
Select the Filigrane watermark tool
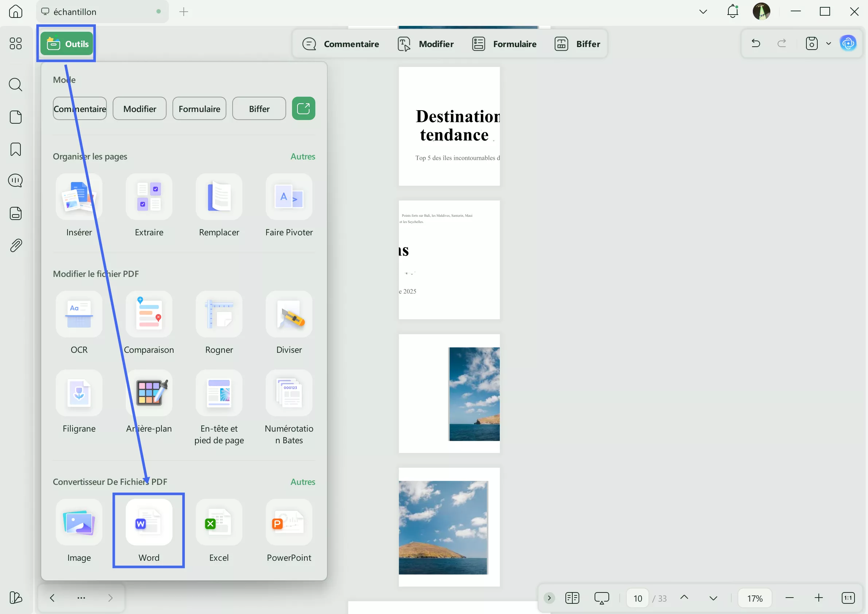click(79, 393)
